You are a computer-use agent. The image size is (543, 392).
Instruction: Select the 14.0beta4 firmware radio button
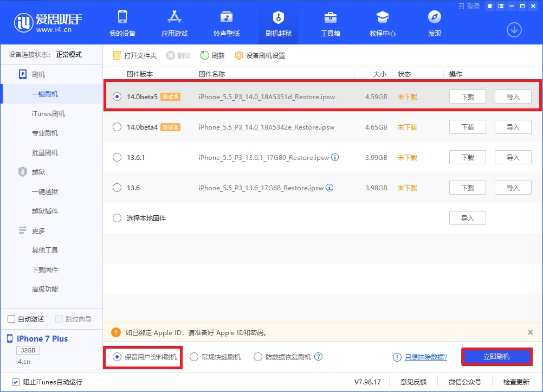click(x=117, y=127)
